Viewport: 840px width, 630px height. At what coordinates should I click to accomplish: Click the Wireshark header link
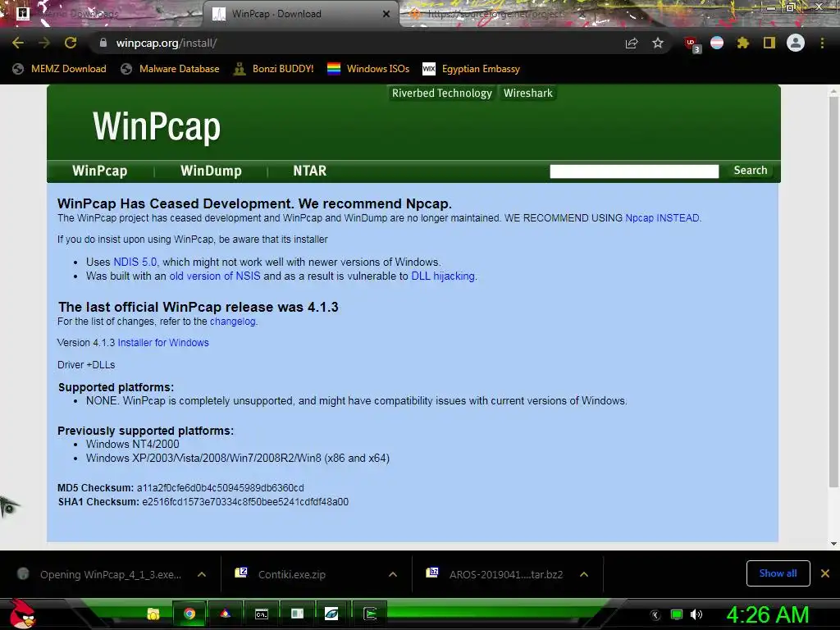tap(527, 94)
